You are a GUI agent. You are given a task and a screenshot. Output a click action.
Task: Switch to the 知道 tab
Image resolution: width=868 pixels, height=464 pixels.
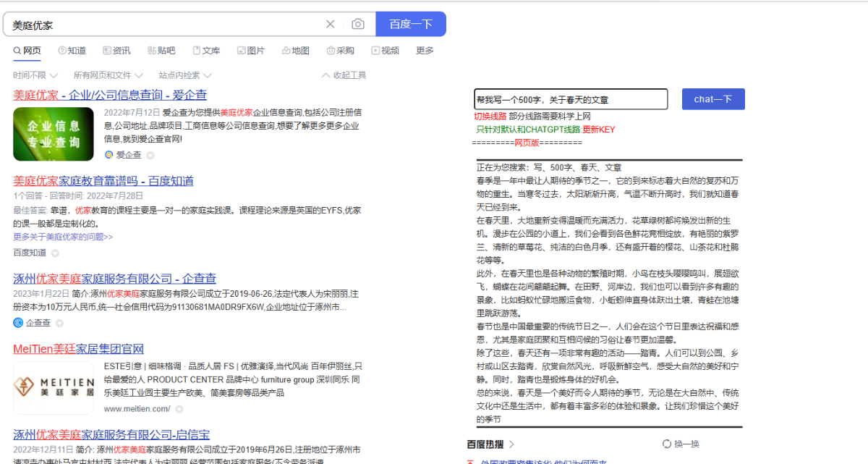pos(72,51)
